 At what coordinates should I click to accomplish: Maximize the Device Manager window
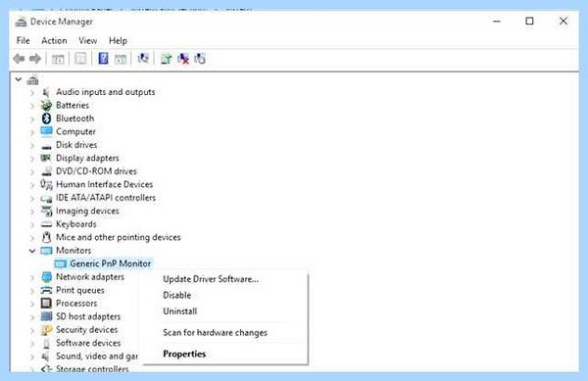click(529, 22)
